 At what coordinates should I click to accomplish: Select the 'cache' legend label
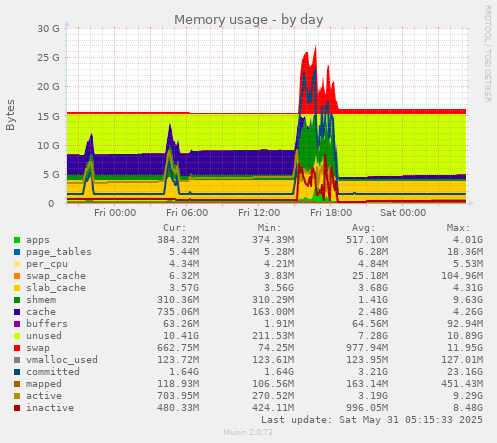(41, 312)
